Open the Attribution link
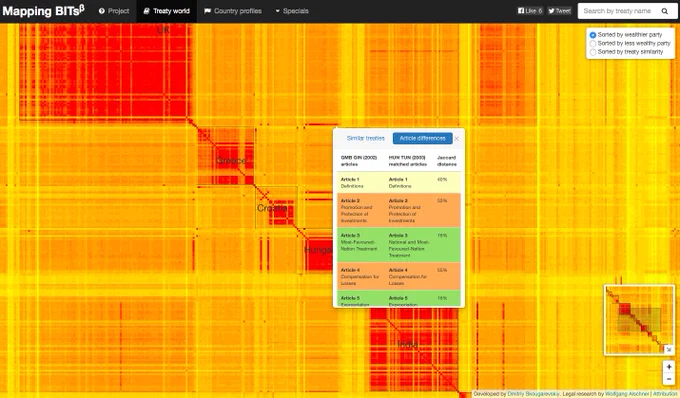 point(665,394)
